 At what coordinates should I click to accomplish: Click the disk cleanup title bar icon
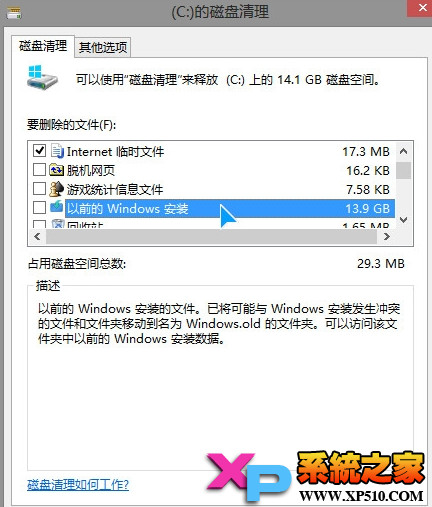pyautogui.click(x=14, y=14)
